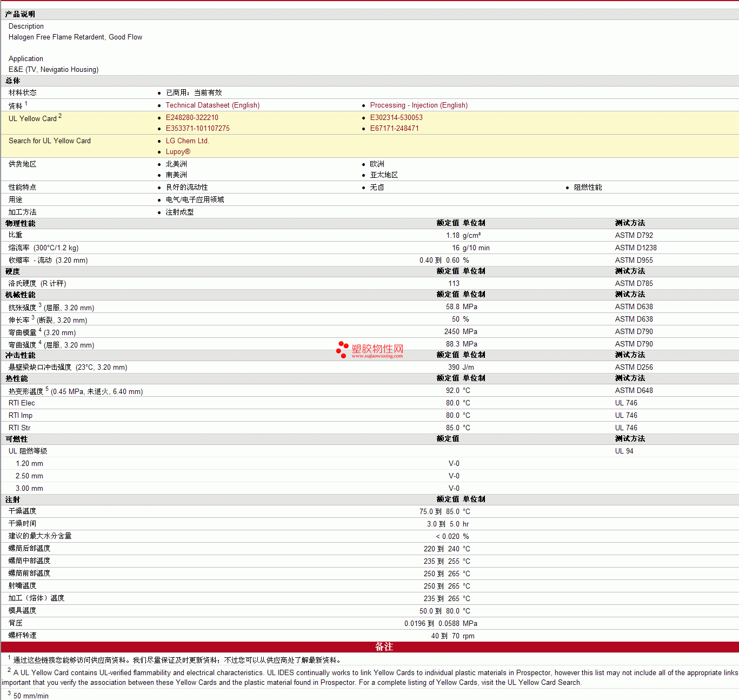Image resolution: width=739 pixels, height=700 pixels.
Task: Click the 模具温度 value 50.0 到 80.0
Action: 440,611
